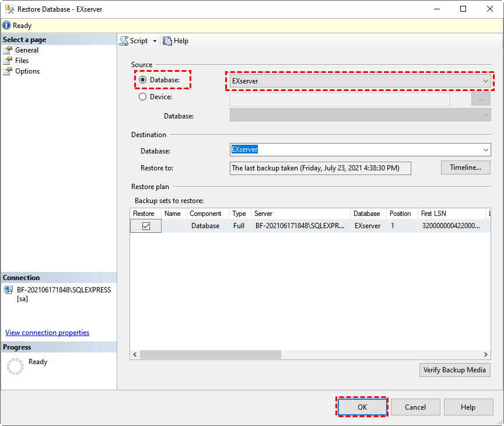Expand the Script dropdown arrow
Viewport: 504px width, 426px height.
point(154,41)
